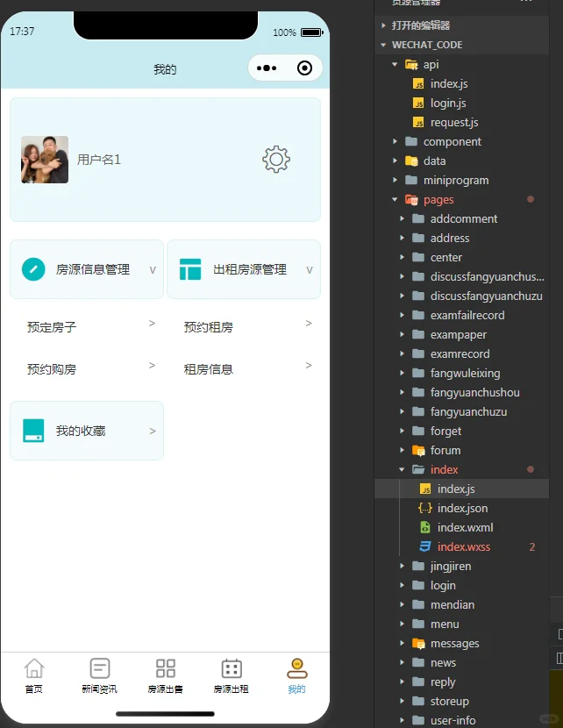Expand the data folder
The height and width of the screenshot is (728, 563).
[x=461, y=161]
